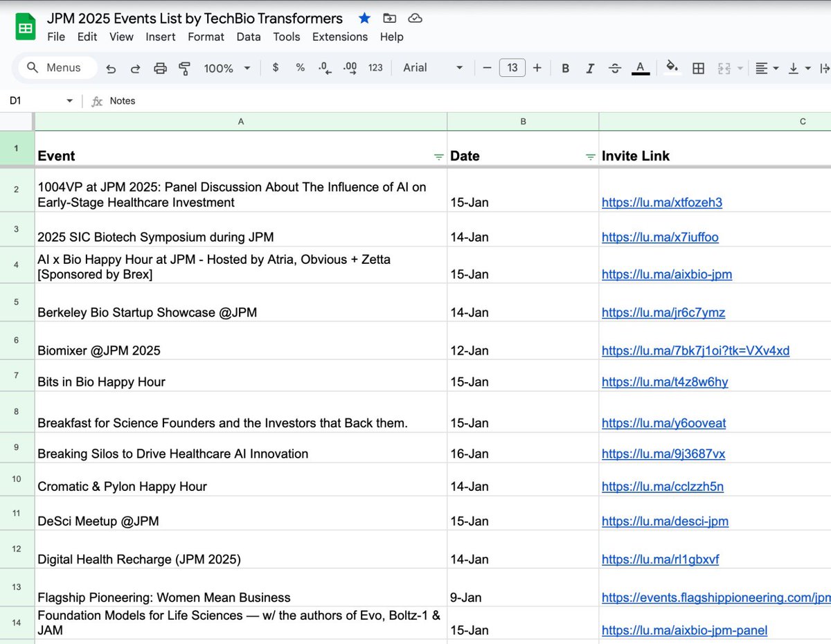Open the Insert menu
The image size is (831, 644).
click(x=160, y=37)
